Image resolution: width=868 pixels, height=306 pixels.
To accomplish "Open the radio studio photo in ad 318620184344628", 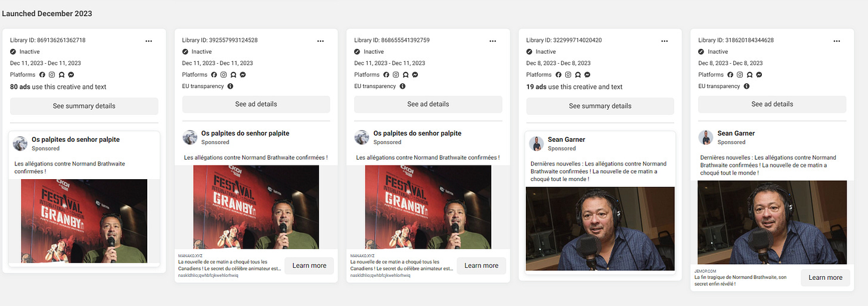I will click(x=772, y=222).
